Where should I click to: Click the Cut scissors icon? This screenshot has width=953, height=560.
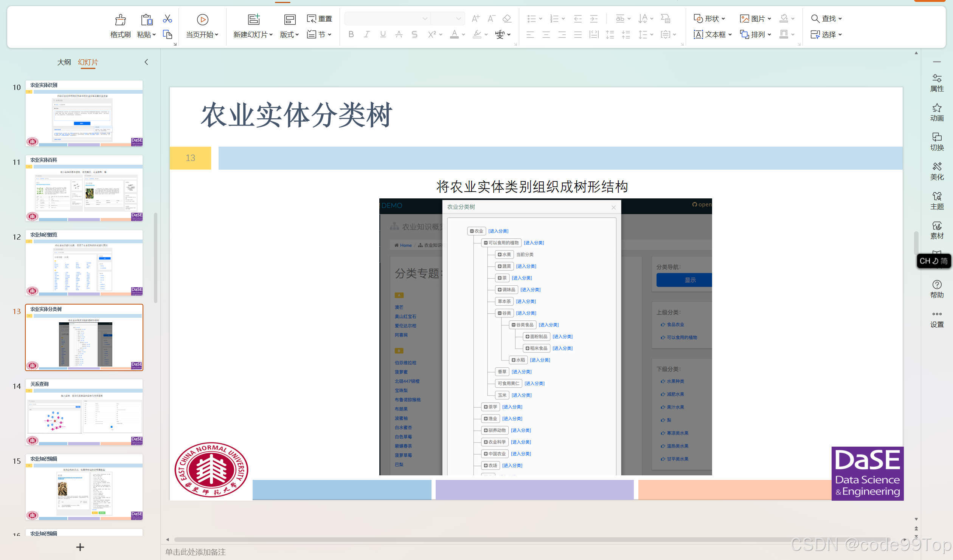click(167, 19)
